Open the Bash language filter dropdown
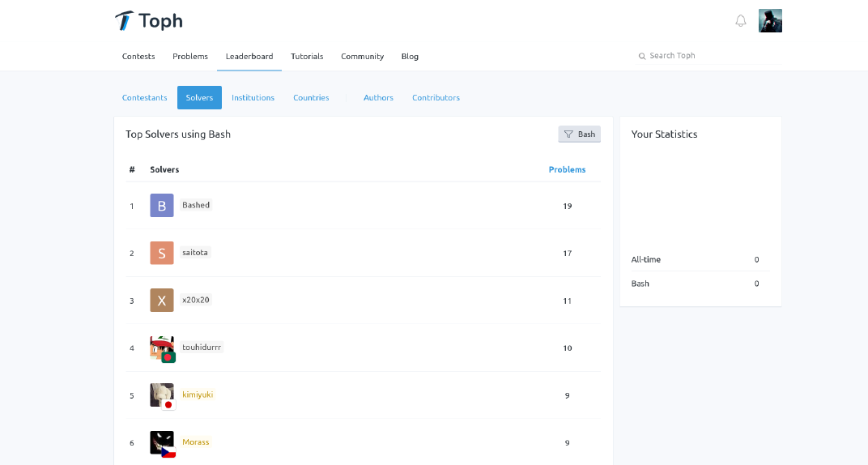This screenshot has width=868, height=465. pyautogui.click(x=579, y=134)
